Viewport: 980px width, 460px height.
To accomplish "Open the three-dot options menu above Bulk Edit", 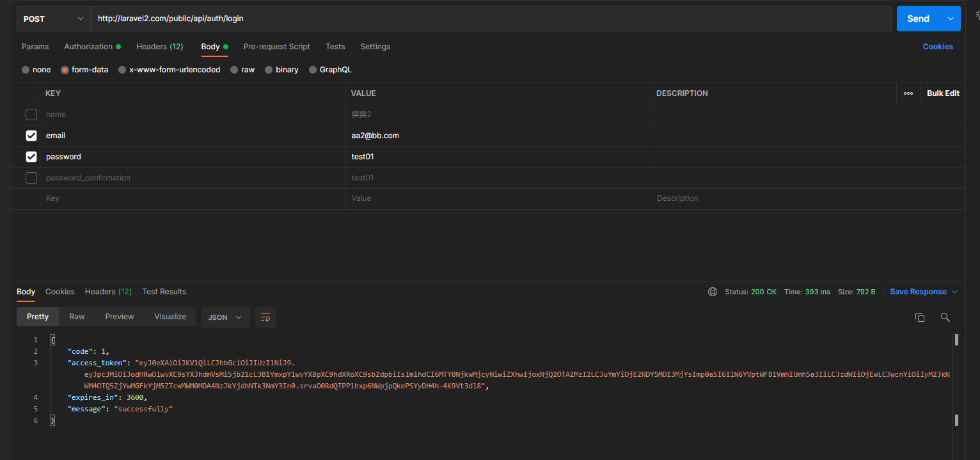I will tap(908, 93).
